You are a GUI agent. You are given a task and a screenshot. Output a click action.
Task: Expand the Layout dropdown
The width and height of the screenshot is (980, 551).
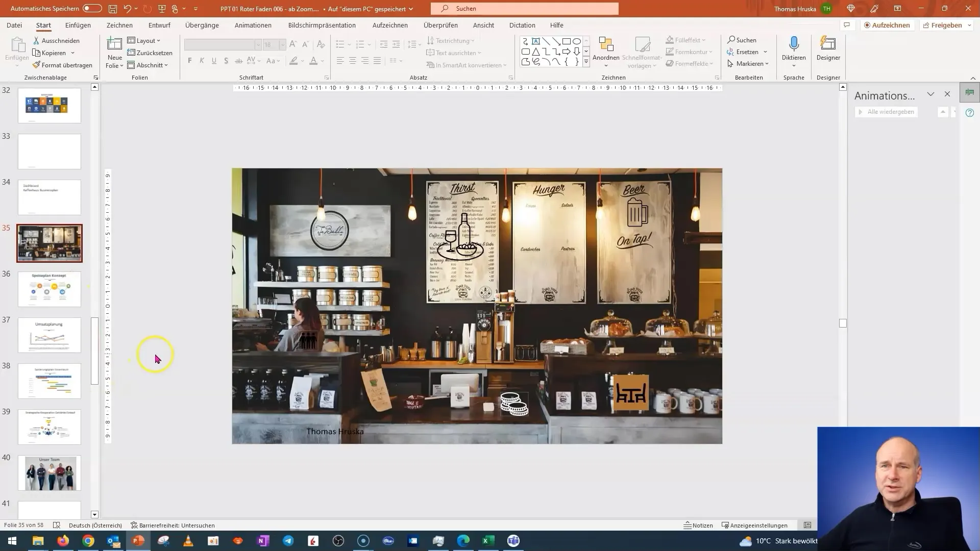(144, 40)
